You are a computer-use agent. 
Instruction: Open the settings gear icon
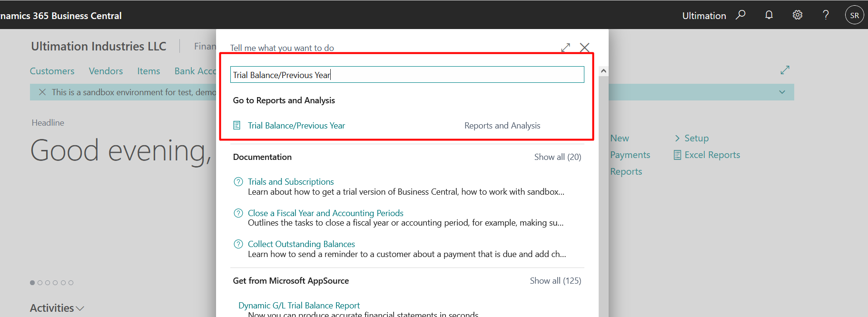click(798, 15)
